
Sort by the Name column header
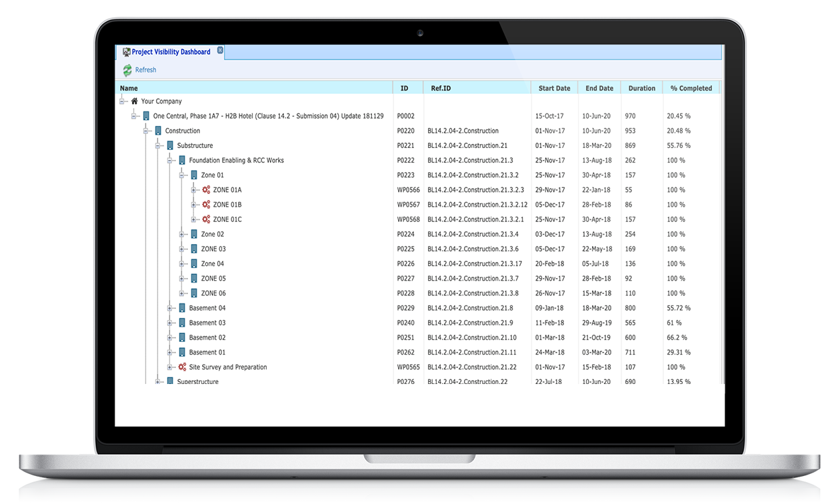point(255,88)
